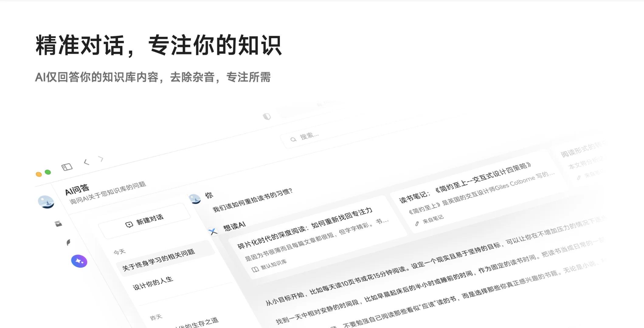Select the feather notes icon in the sidebar
Image resolution: width=644 pixels, height=328 pixels.
pos(69,242)
